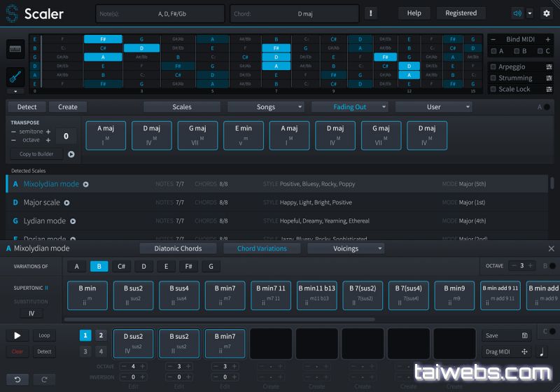This screenshot has height=392, width=560.
Task: Click the Detect button near Create
Action: pyautogui.click(x=27, y=106)
